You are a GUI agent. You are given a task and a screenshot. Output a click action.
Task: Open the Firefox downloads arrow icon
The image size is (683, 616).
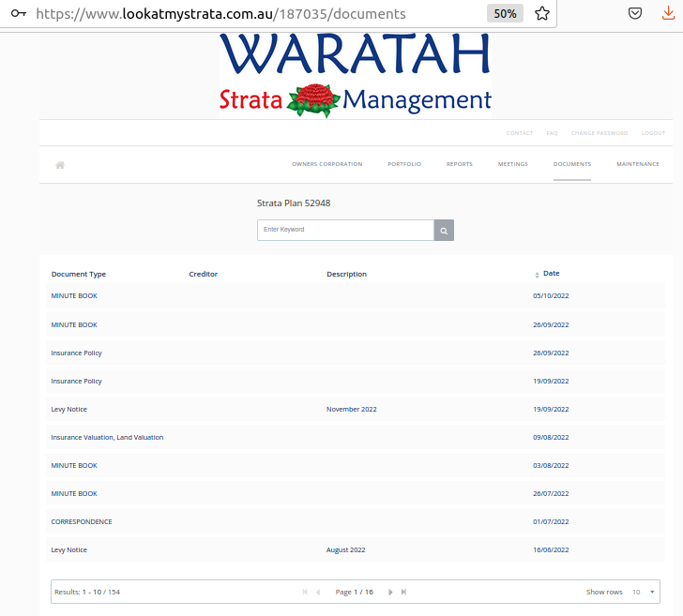click(x=668, y=14)
